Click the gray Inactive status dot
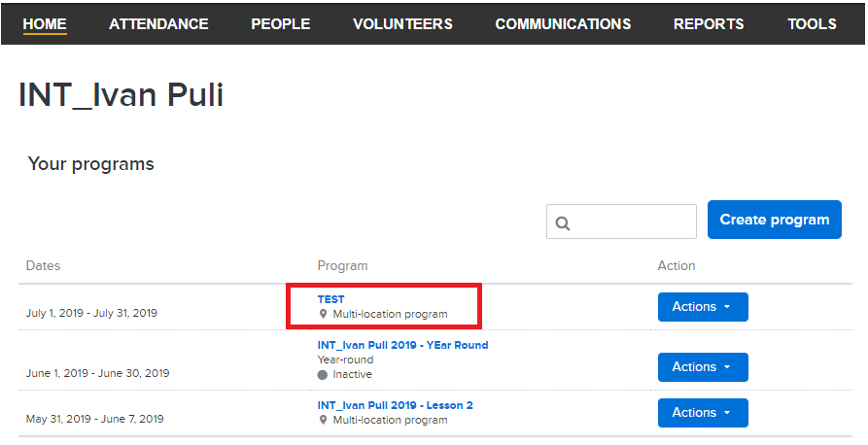Screen dimensions: 868x445 click(322, 375)
